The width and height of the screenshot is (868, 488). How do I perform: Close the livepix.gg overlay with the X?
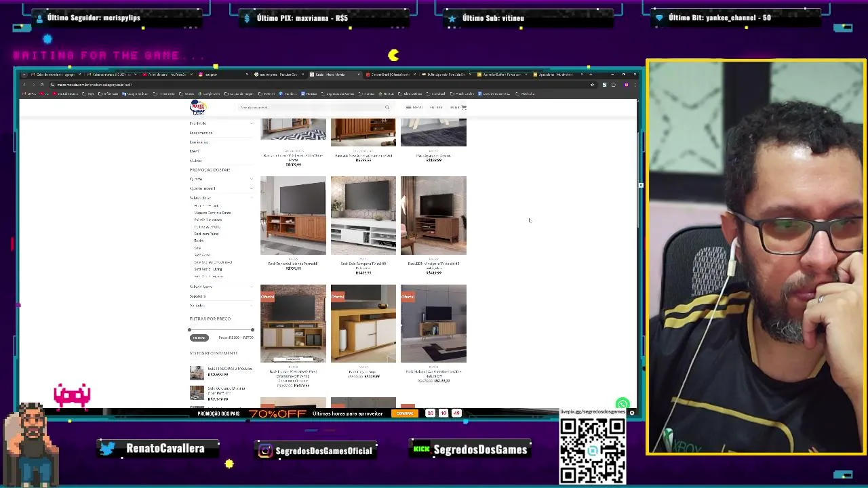[631, 412]
